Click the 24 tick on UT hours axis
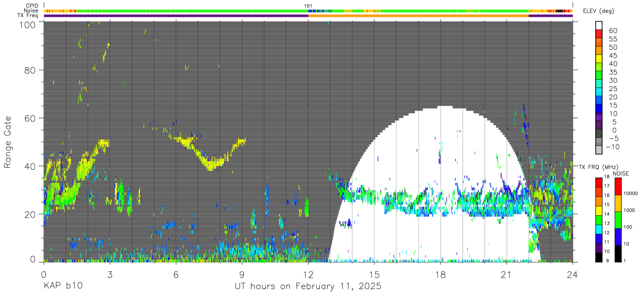 click(x=573, y=274)
